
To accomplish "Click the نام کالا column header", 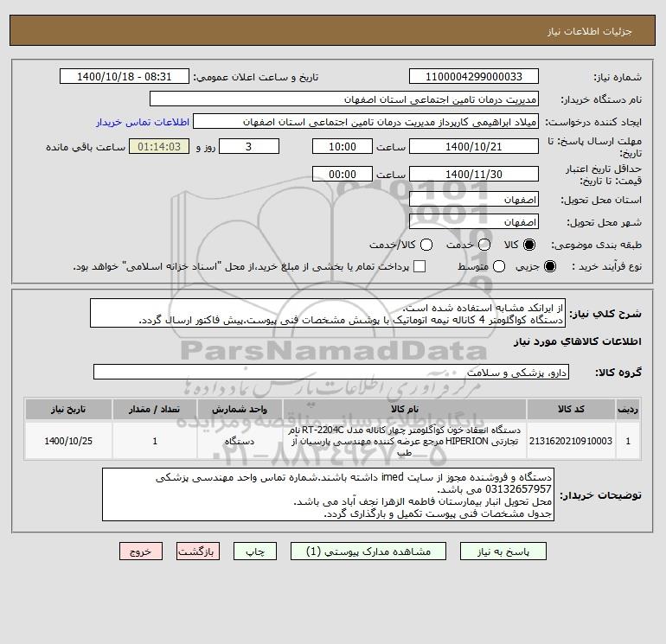I will [x=405, y=409].
